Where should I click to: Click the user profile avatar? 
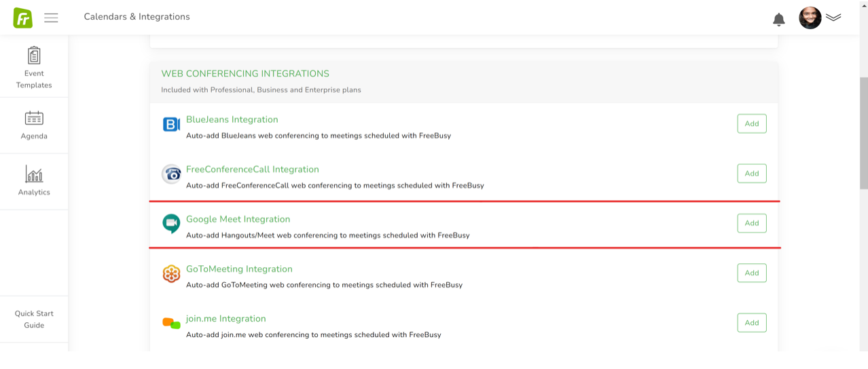pyautogui.click(x=810, y=18)
